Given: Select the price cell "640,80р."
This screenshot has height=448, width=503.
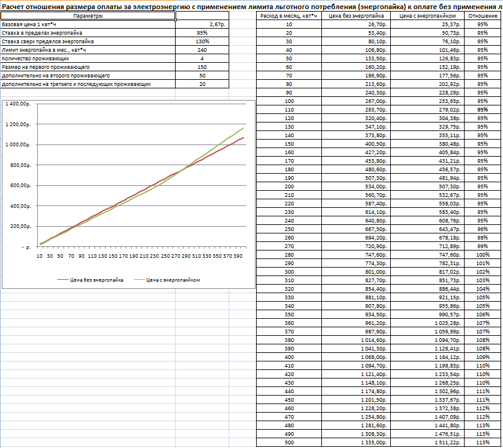Looking at the screenshot, I should 356,221.
